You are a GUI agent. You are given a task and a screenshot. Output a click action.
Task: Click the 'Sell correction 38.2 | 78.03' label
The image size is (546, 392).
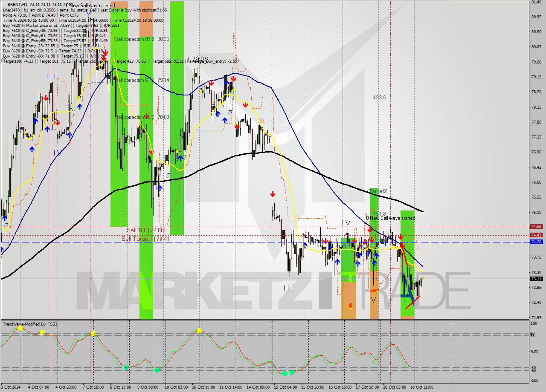click(x=142, y=117)
